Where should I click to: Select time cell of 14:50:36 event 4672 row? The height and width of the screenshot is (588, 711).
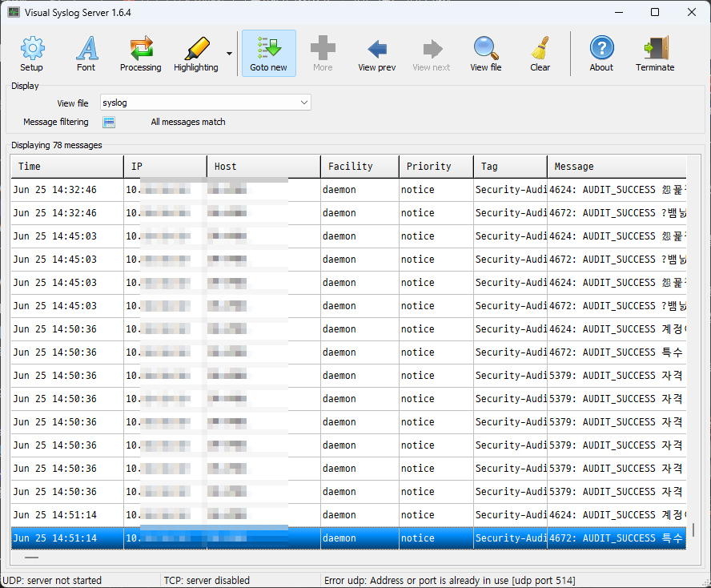67,352
